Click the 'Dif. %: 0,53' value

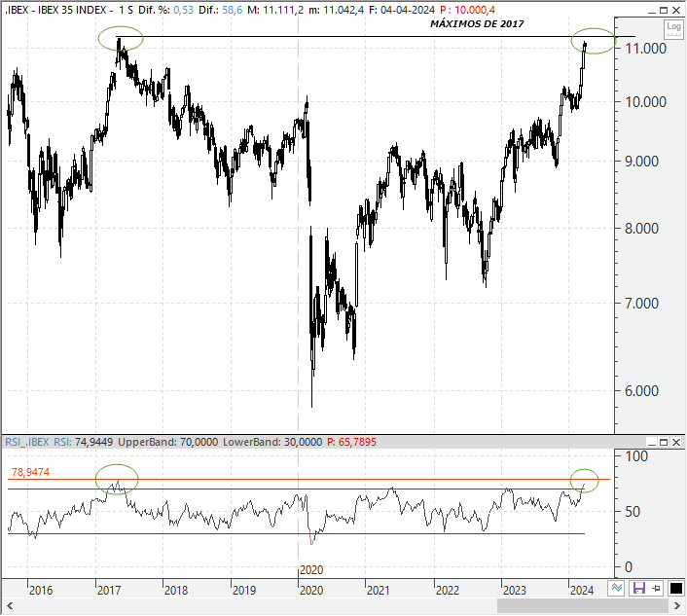tap(166, 10)
